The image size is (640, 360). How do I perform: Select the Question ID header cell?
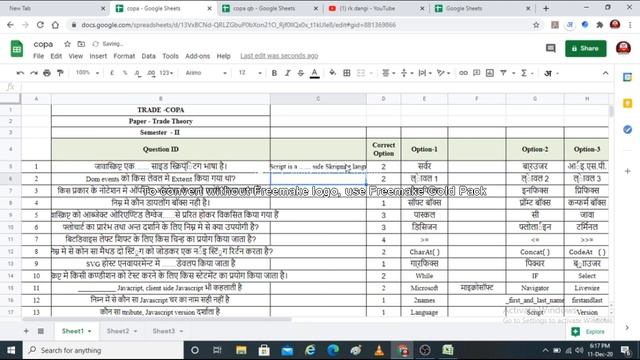tap(161, 149)
